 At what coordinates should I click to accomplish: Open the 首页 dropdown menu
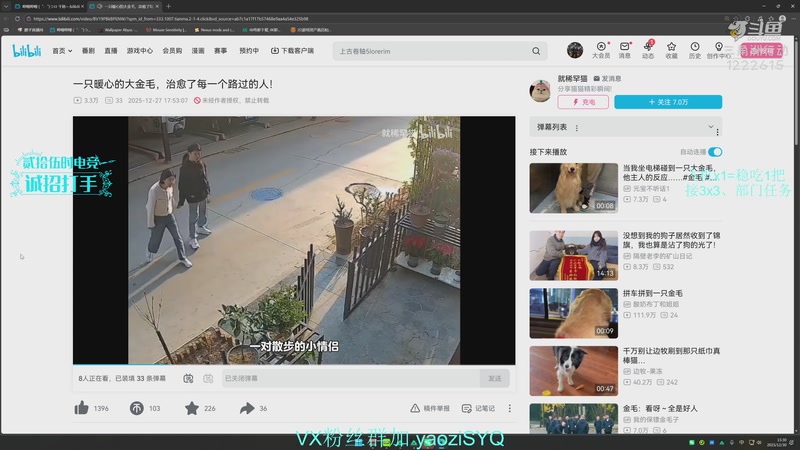pyautogui.click(x=62, y=51)
